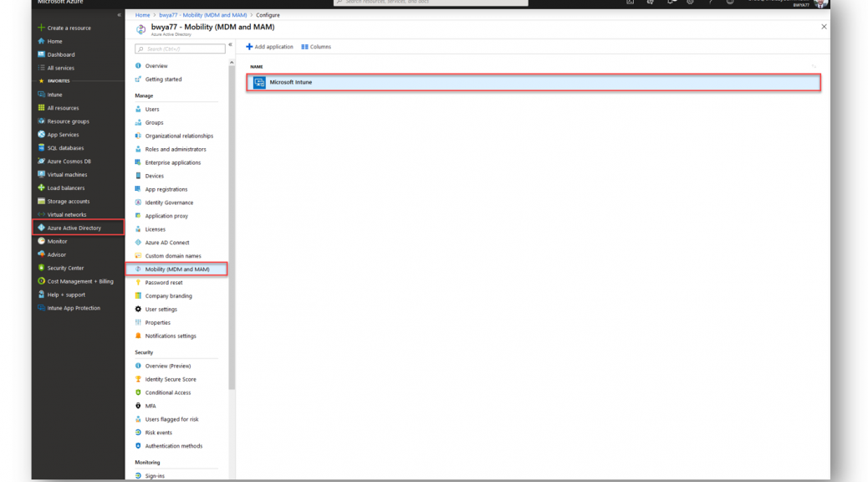
Task: Select the Microsoft Intune row
Action: click(x=534, y=83)
